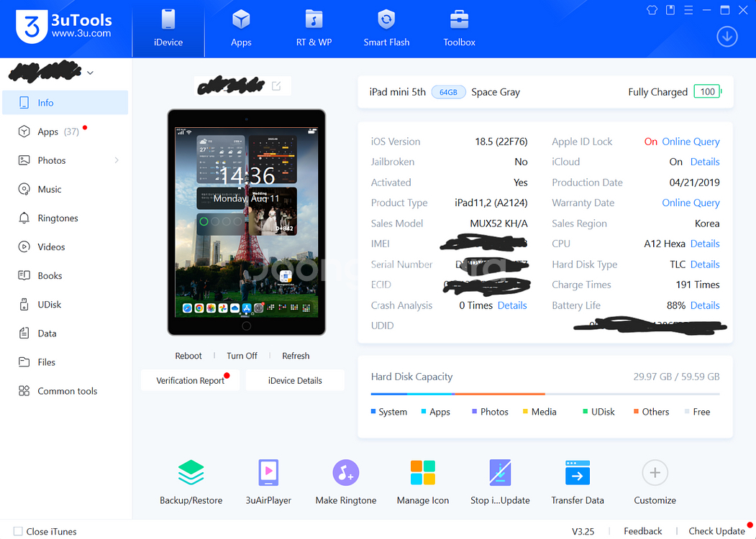The image size is (756, 539).
Task: Click the Ringtones bell icon
Action: pos(24,218)
